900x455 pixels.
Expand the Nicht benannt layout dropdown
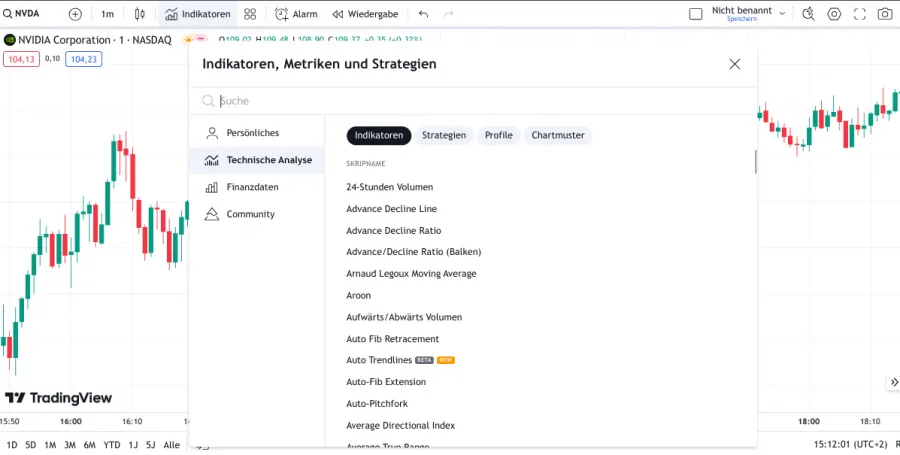point(782,13)
